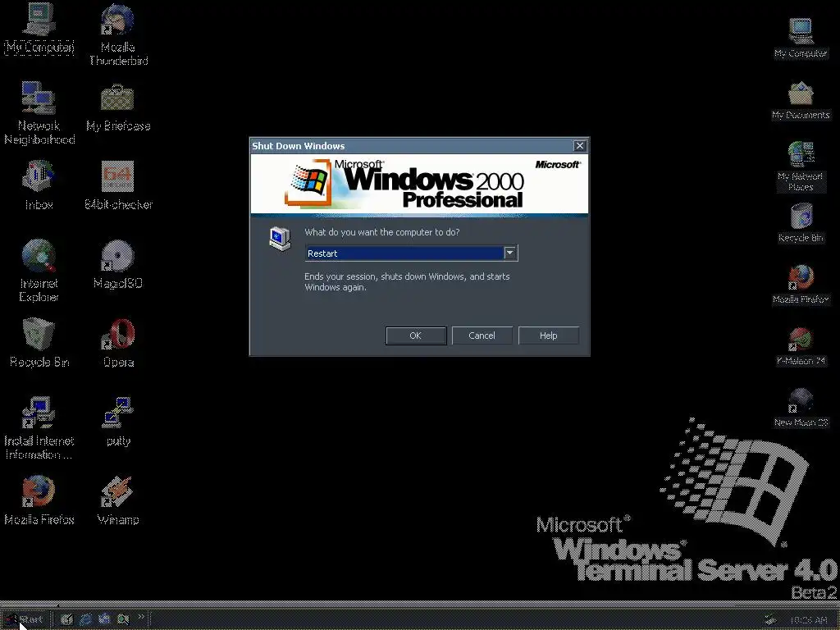The image size is (840, 630).
Task: Select the My Documents desktop icon
Action: coord(801,101)
